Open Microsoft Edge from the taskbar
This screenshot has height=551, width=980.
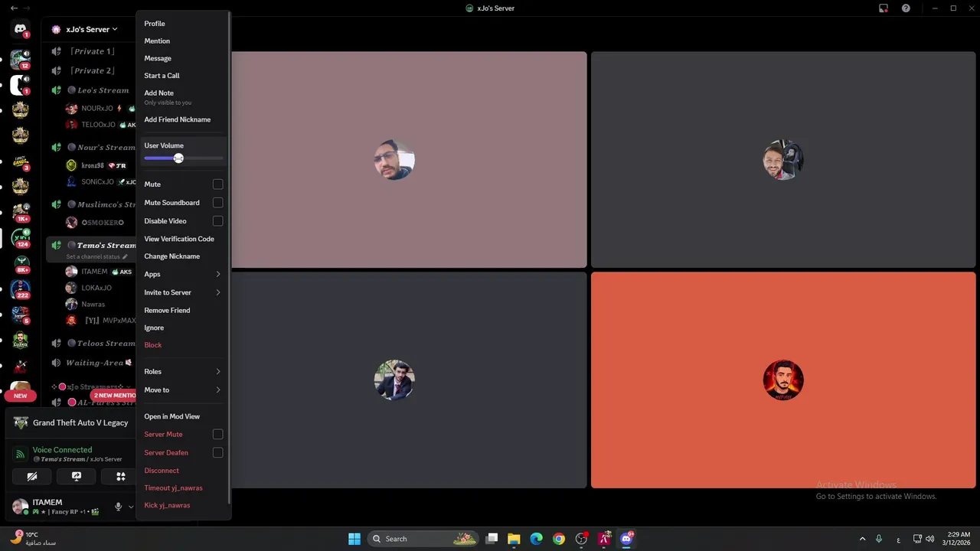[x=536, y=539]
